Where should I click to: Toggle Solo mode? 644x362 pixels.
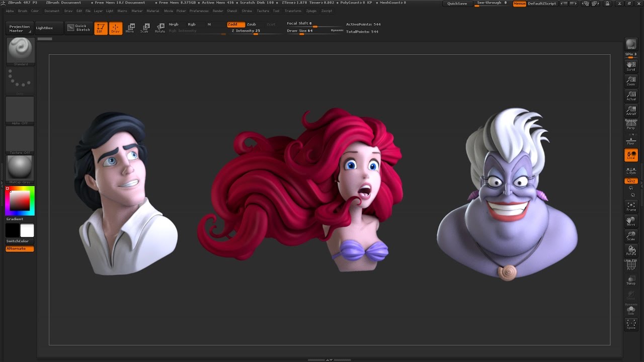coord(631,310)
